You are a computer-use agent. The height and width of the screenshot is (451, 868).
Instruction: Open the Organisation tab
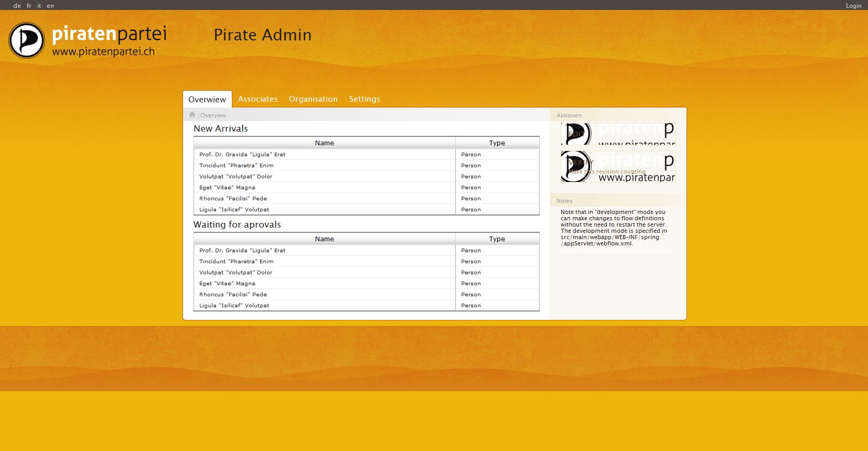(313, 99)
